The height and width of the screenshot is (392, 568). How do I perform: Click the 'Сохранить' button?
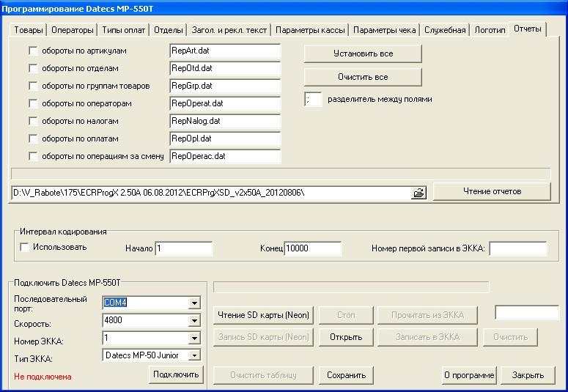pos(346,375)
